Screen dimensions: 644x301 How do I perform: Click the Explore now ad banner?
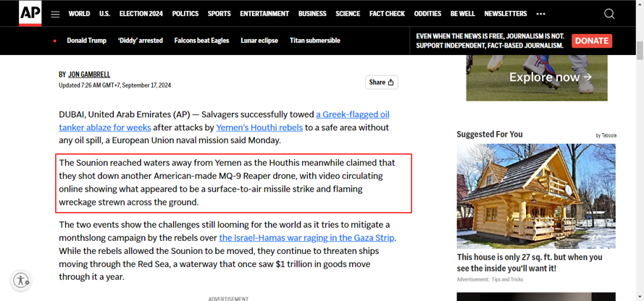tap(537, 77)
